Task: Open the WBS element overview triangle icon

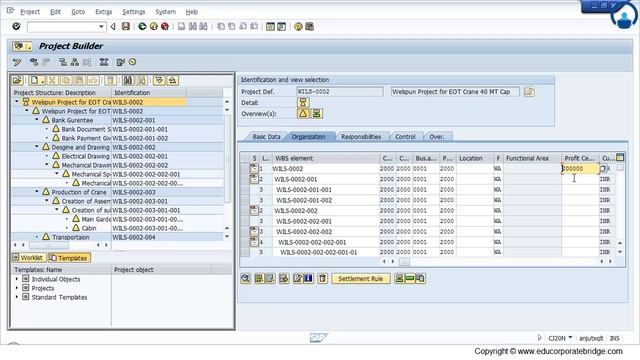Action: click(303, 113)
